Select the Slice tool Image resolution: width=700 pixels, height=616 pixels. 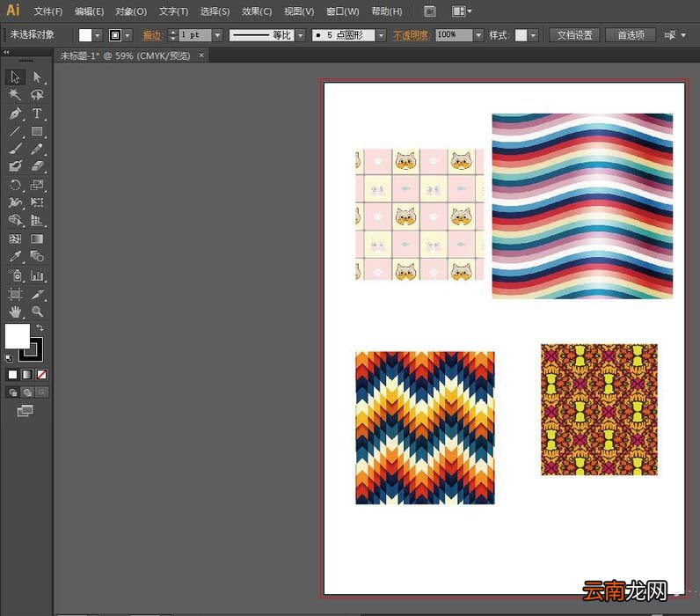click(37, 294)
